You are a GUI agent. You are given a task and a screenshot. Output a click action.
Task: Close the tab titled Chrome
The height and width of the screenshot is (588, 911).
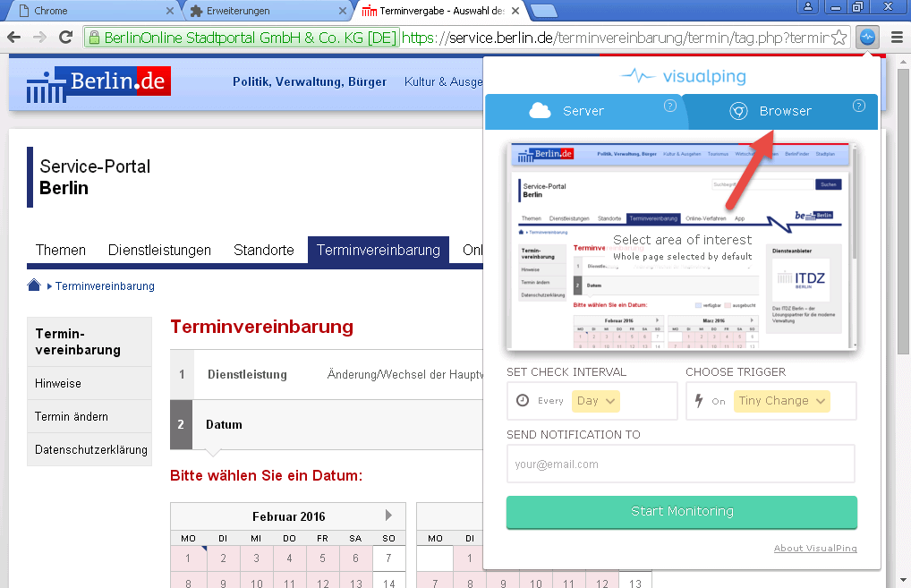tap(170, 11)
